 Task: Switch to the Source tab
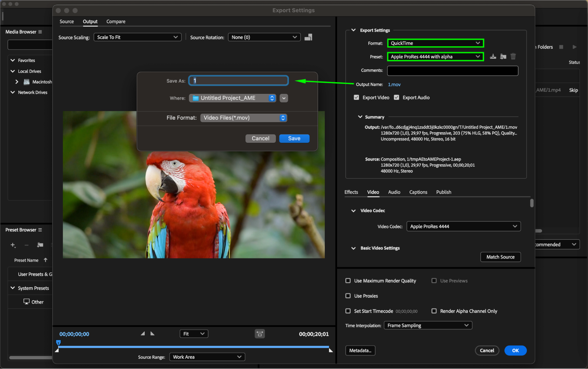(x=66, y=21)
